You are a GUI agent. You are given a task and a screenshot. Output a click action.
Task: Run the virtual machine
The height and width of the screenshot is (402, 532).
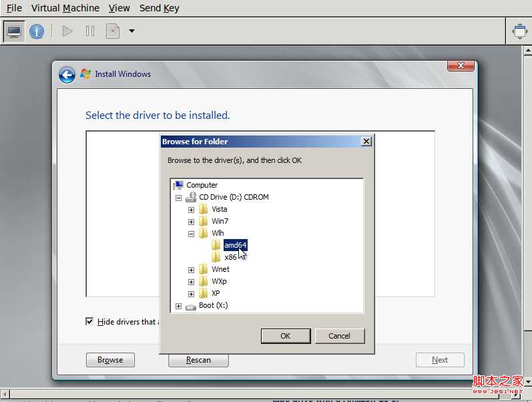(67, 31)
